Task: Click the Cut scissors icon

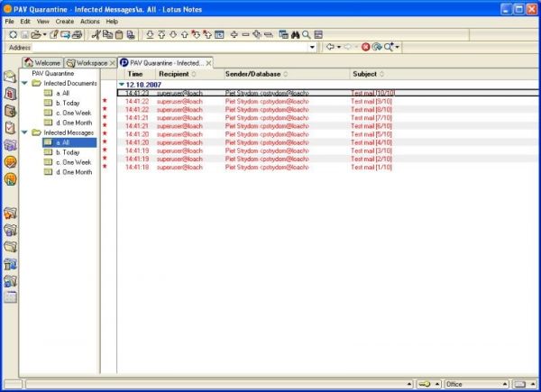Action: click(96, 34)
